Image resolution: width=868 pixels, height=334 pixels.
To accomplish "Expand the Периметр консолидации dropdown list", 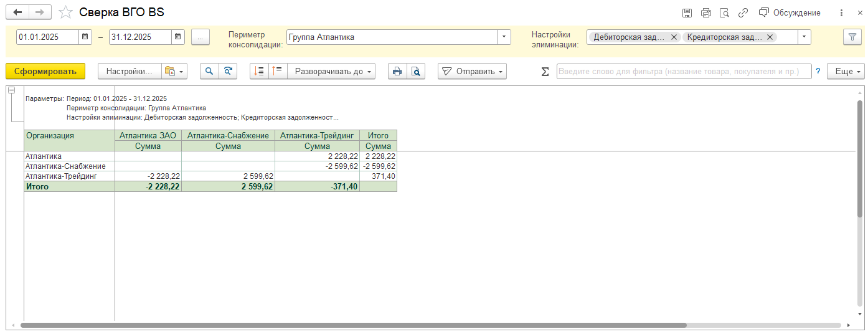I will click(x=504, y=37).
